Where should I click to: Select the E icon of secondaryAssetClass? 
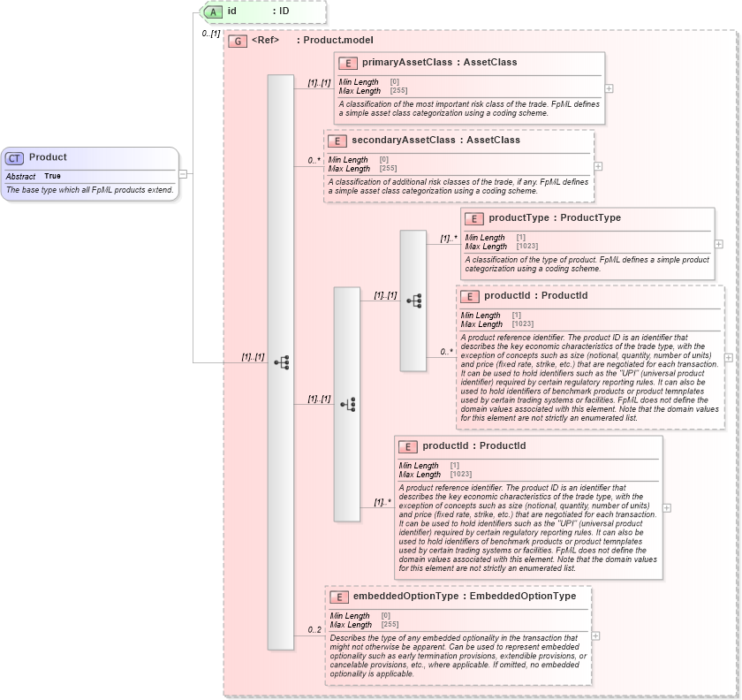point(336,140)
